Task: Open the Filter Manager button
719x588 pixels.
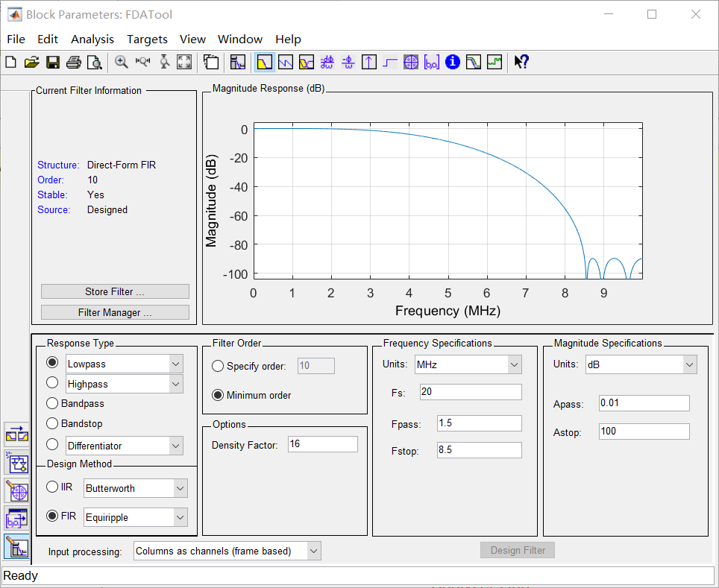Action: tap(115, 312)
